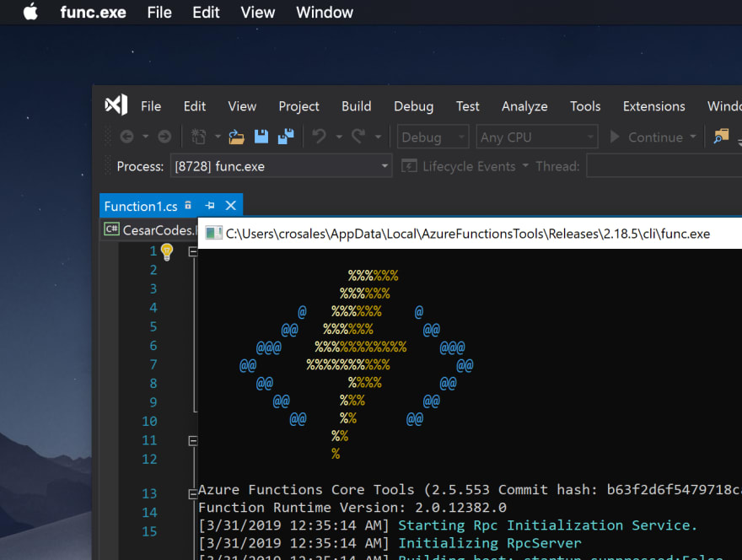Click the Redo icon
Image resolution: width=742 pixels, height=560 pixels.
click(358, 137)
